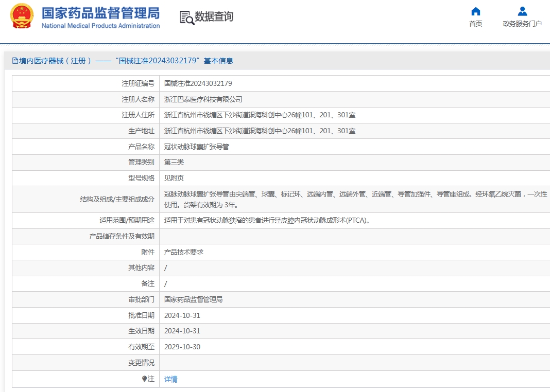
Task: Select product name 冠状动脉球囊扩张导管
Action: (196, 147)
